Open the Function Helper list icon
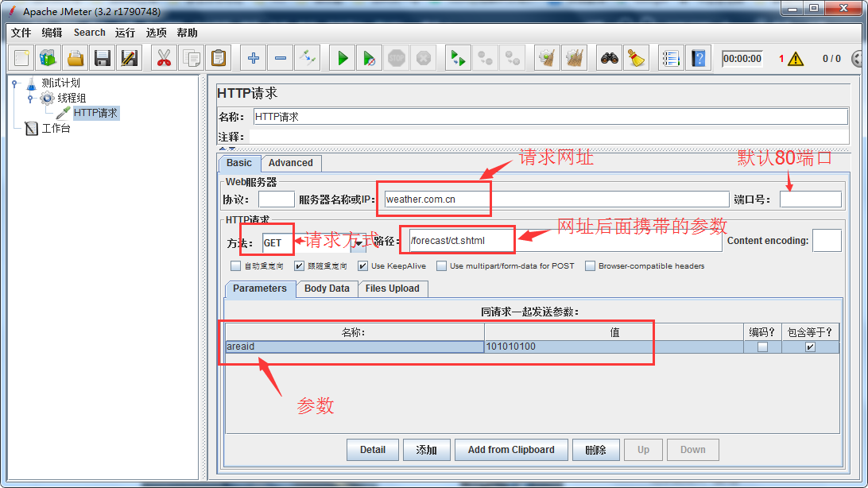 670,58
